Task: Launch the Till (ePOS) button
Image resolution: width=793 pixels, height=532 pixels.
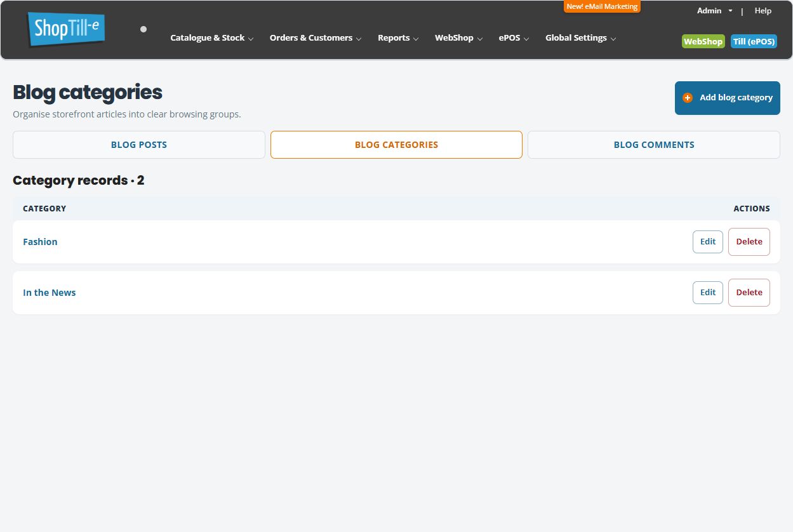Action: point(754,41)
